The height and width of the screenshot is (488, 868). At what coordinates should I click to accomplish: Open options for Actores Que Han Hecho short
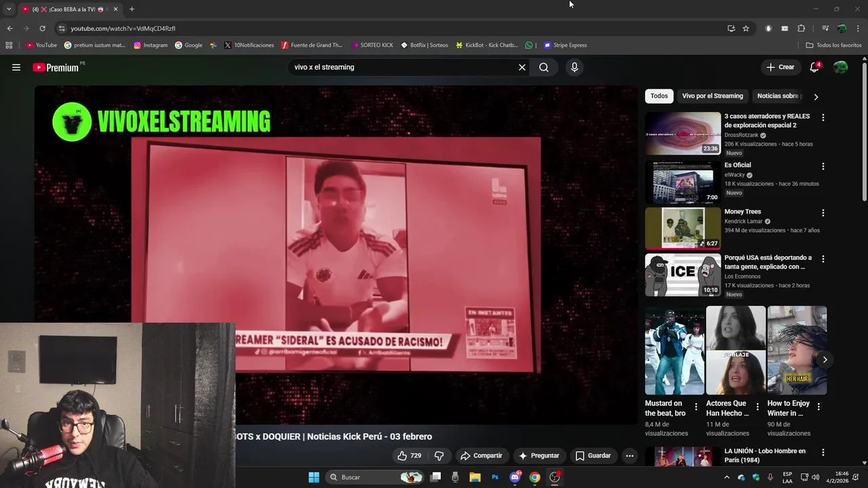757,407
